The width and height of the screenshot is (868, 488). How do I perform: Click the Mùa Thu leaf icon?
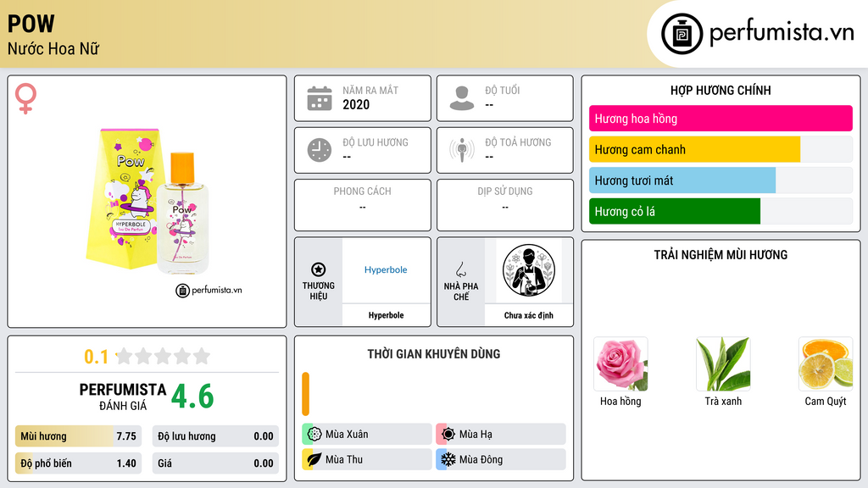314,459
